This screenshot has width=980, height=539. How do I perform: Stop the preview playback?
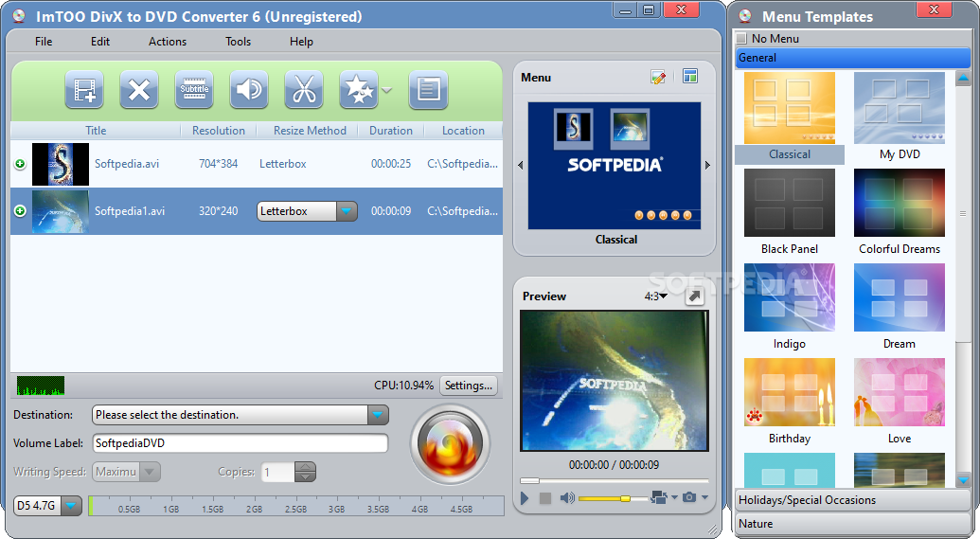(x=545, y=497)
